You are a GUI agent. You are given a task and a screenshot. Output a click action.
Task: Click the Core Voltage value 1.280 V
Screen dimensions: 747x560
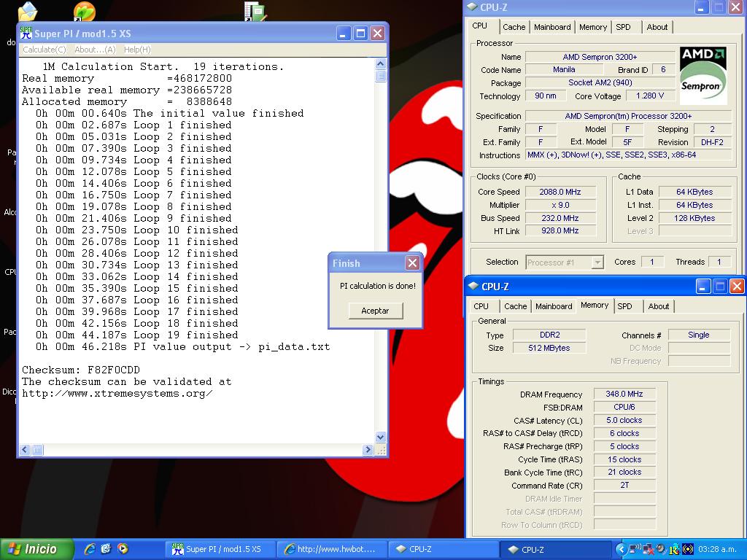pyautogui.click(x=649, y=96)
